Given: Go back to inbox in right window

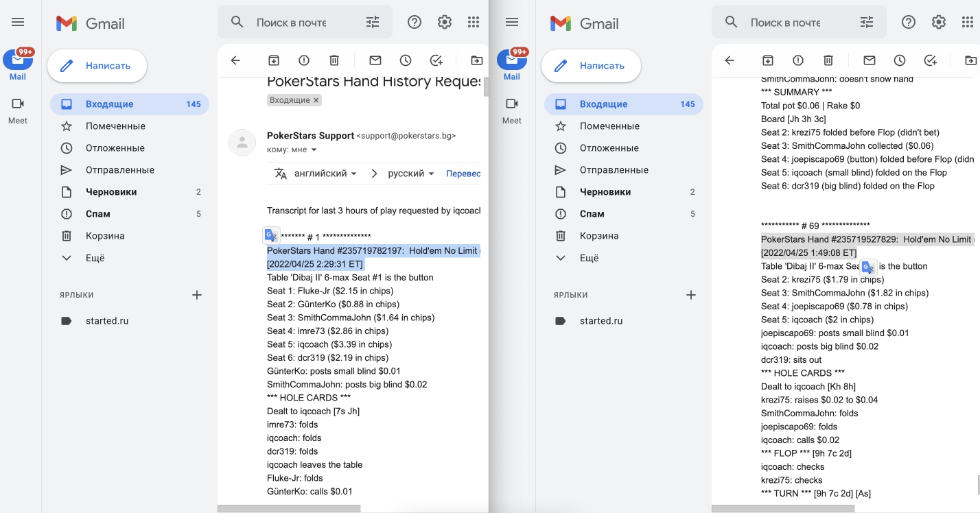Looking at the screenshot, I should pos(730,60).
